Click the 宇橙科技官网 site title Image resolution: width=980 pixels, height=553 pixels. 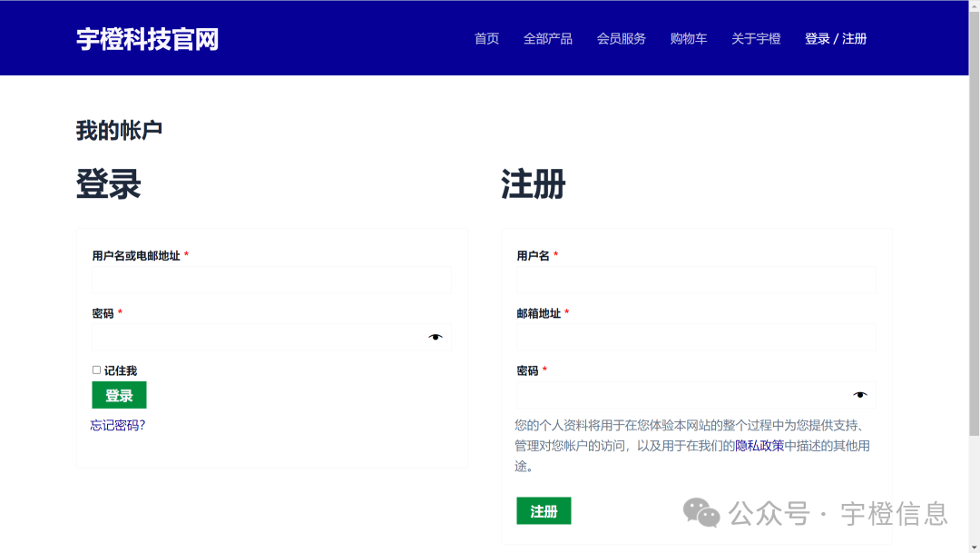pos(150,38)
